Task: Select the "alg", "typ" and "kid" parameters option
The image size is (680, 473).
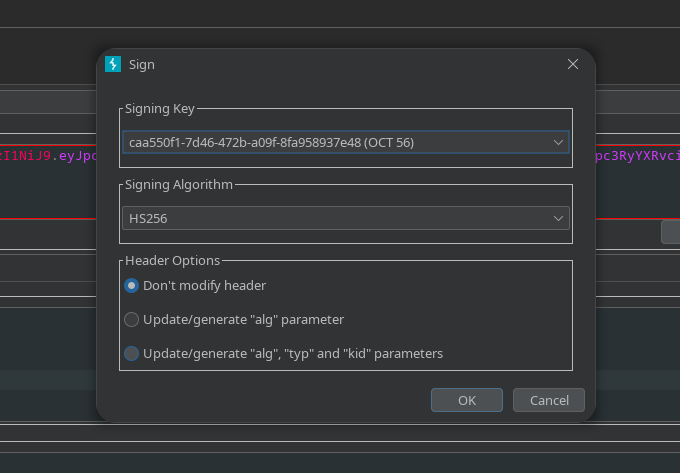Action: pos(131,353)
